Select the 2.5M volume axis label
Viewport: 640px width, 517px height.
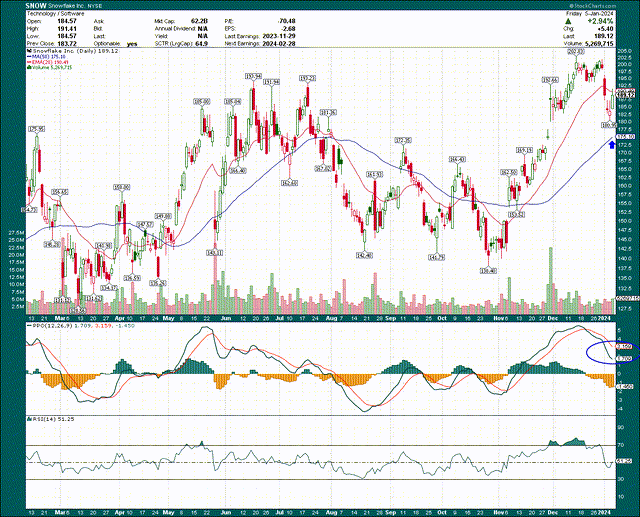[x=19, y=306]
